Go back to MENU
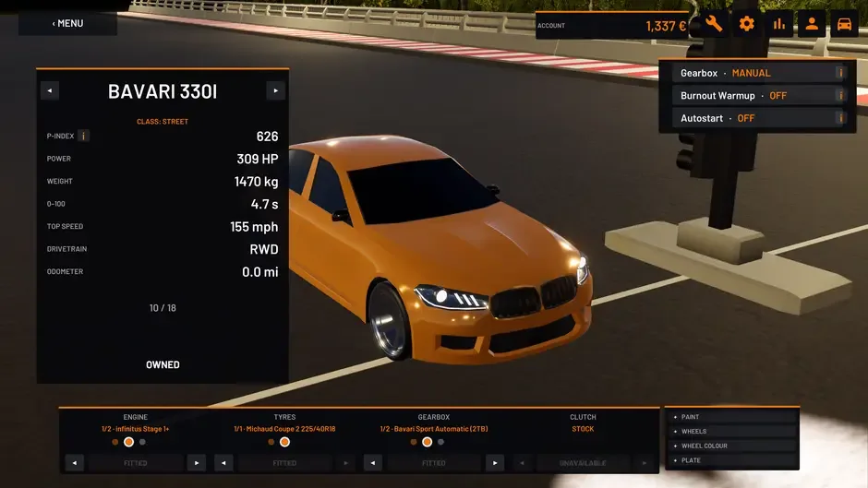Image resolution: width=868 pixels, height=488 pixels. [x=67, y=23]
